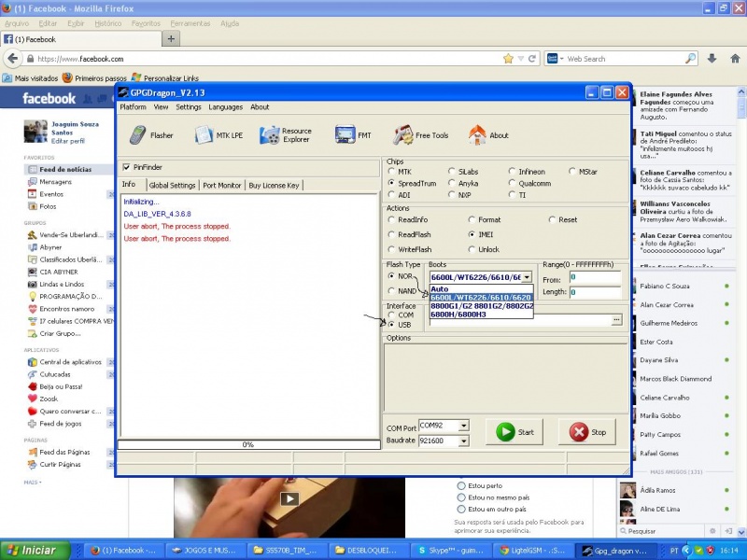747x560 pixels.
Task: Switch to Skype in the taskbar
Action: click(x=450, y=551)
